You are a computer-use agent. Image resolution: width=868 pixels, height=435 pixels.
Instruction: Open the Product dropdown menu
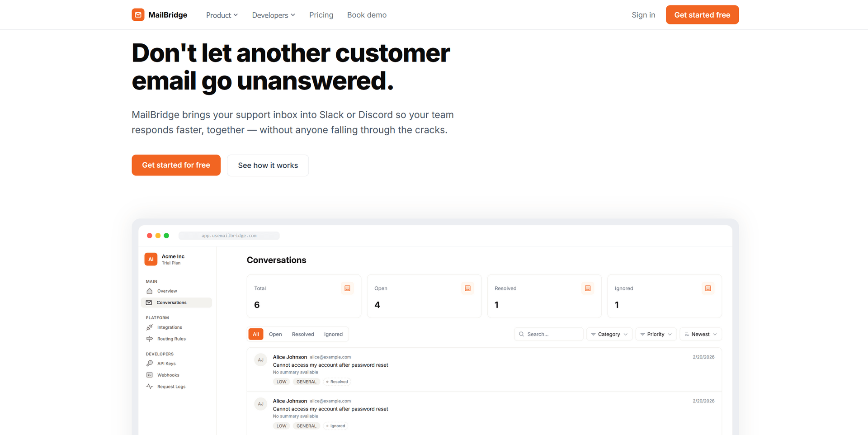222,15
